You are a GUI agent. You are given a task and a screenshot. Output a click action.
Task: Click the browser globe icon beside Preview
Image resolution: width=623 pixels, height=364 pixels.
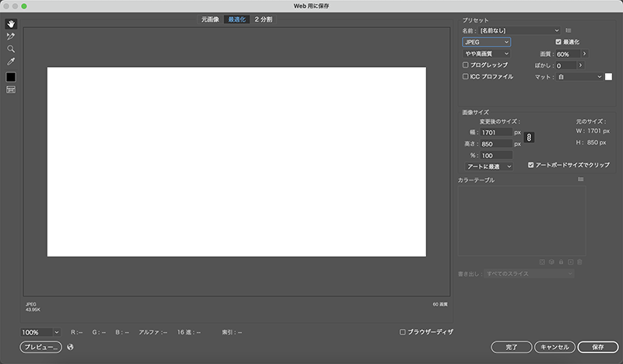click(x=70, y=347)
